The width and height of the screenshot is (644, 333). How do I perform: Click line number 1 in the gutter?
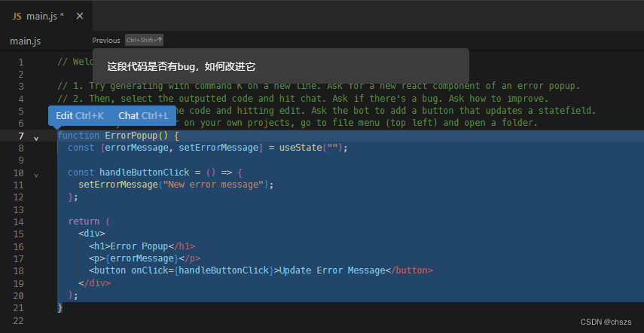coord(21,63)
